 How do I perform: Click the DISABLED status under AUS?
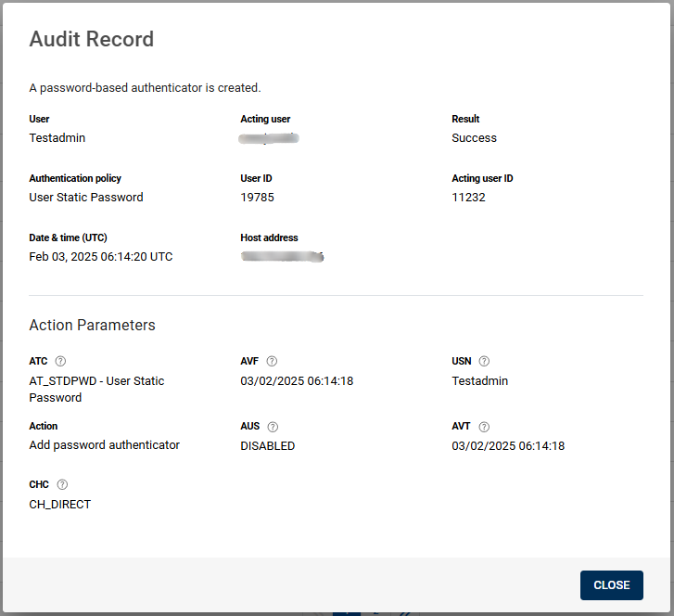coord(267,446)
